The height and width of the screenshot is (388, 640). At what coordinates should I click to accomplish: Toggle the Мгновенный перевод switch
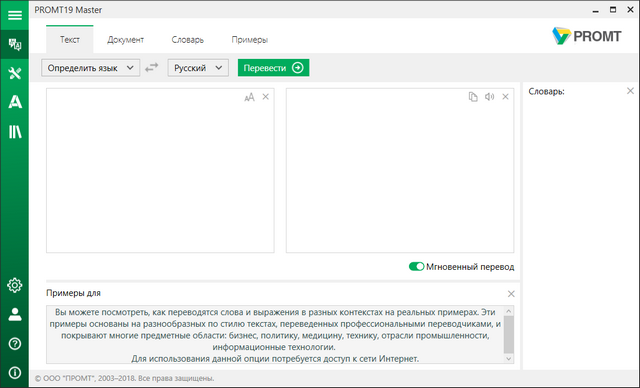pos(416,266)
